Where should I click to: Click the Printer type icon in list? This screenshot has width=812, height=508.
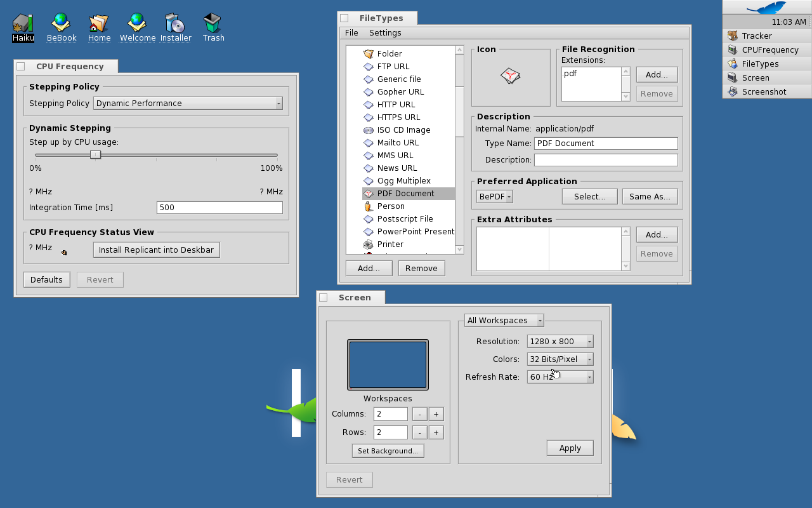(369, 244)
